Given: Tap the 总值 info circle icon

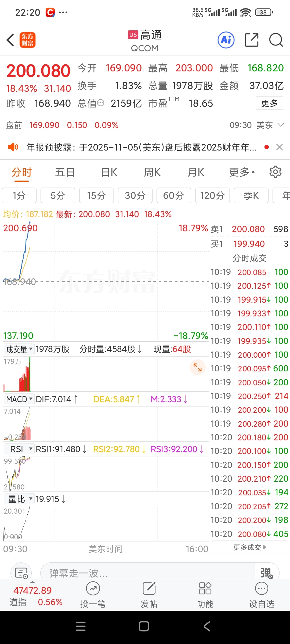Looking at the screenshot, I should [x=101, y=103].
